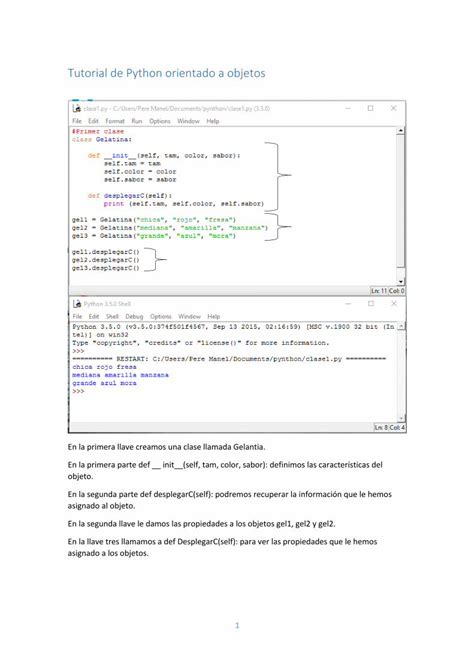Open Edit menu in clase1.py editor
Image resolution: width=474 pixels, height=670 pixels.
pyautogui.click(x=93, y=121)
